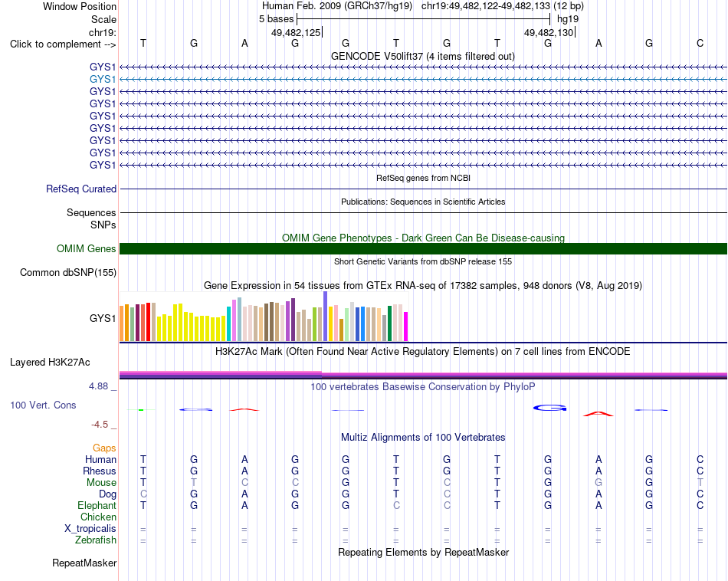The height and width of the screenshot is (581, 728).
Task: Click the GYS1 label beside GTEx expression bars
Action: click(103, 319)
